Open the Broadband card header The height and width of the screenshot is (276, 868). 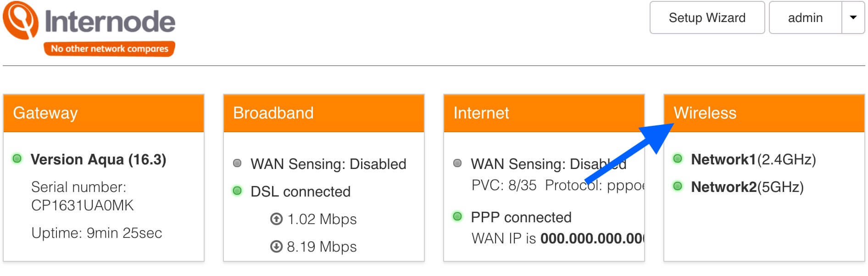324,113
